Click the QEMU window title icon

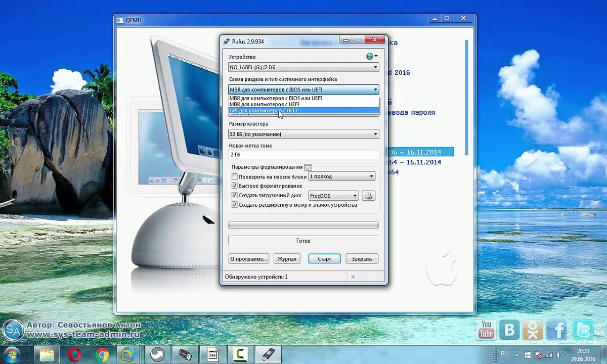(x=120, y=20)
